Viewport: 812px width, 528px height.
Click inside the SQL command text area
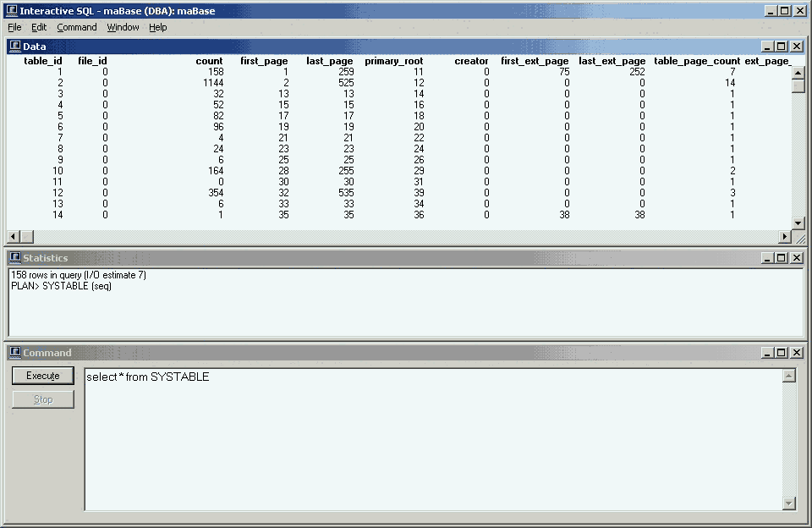pos(431,440)
